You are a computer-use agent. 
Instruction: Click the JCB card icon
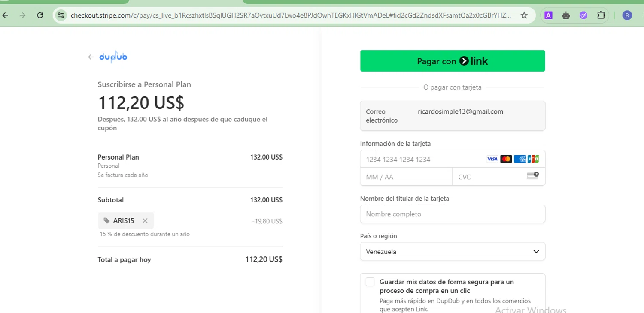click(533, 159)
